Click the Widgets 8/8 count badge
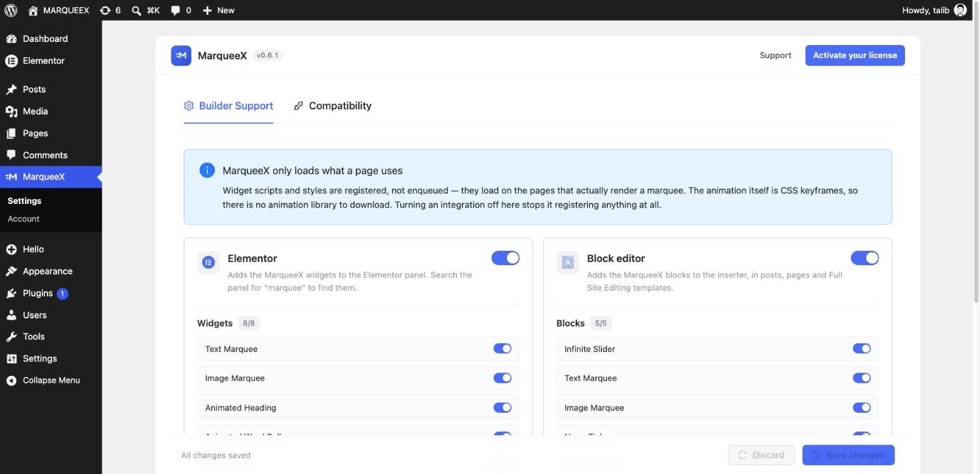This screenshot has width=980, height=474. point(249,323)
